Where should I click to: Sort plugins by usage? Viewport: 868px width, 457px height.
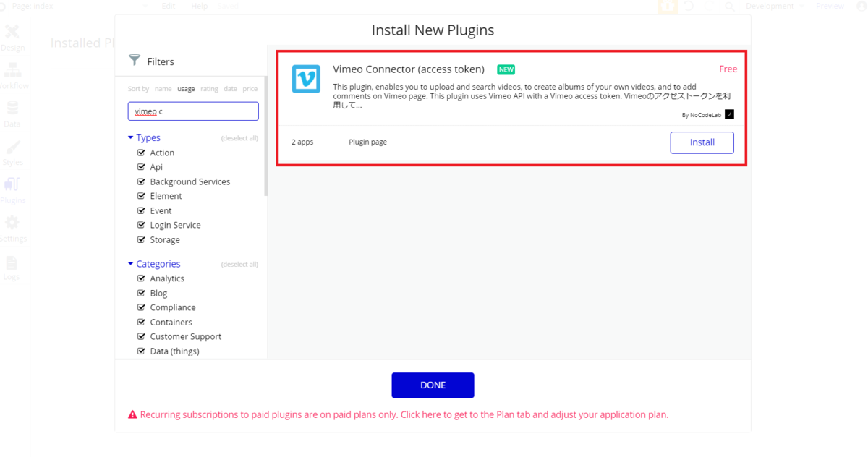point(186,89)
